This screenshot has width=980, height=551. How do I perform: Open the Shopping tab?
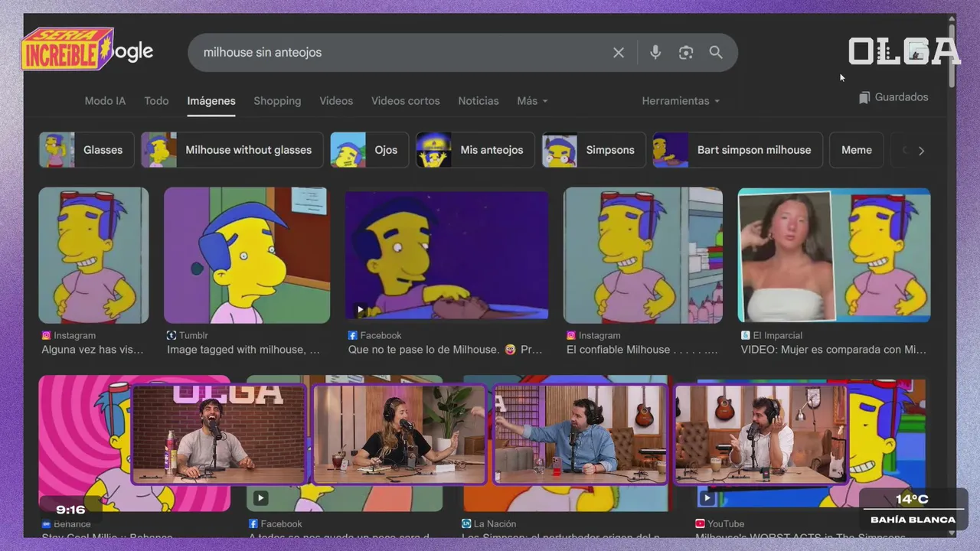(x=277, y=101)
